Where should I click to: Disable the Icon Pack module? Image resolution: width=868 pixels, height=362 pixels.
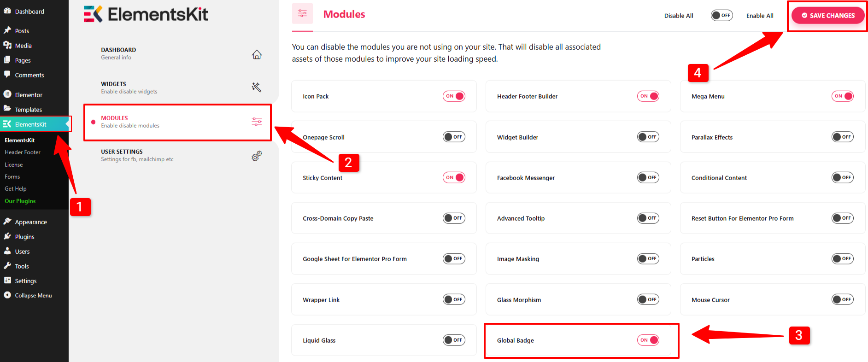pos(454,96)
